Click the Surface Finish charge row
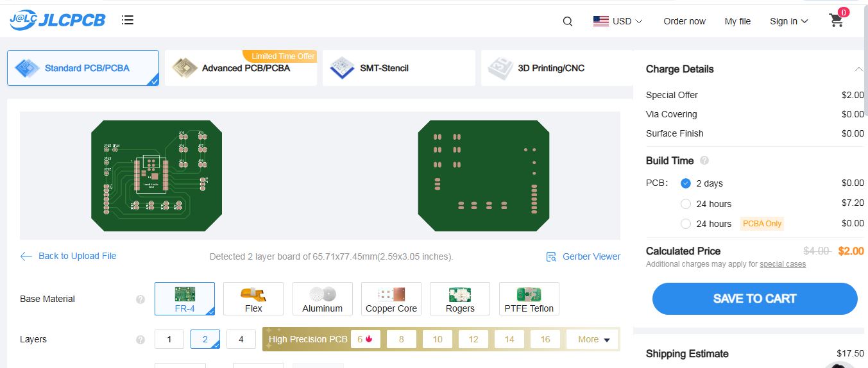Viewport: 868px width, 368px height. click(755, 133)
